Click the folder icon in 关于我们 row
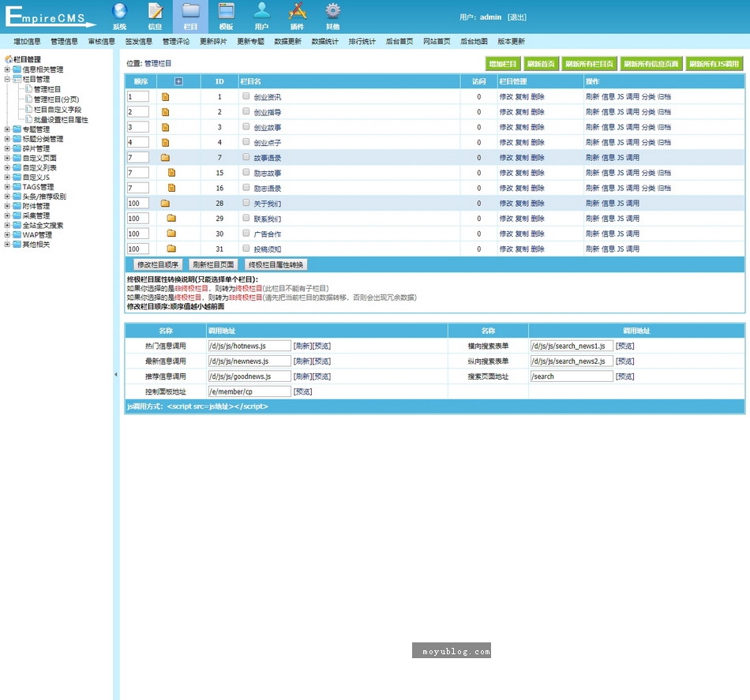750x700 pixels. pyautogui.click(x=166, y=203)
